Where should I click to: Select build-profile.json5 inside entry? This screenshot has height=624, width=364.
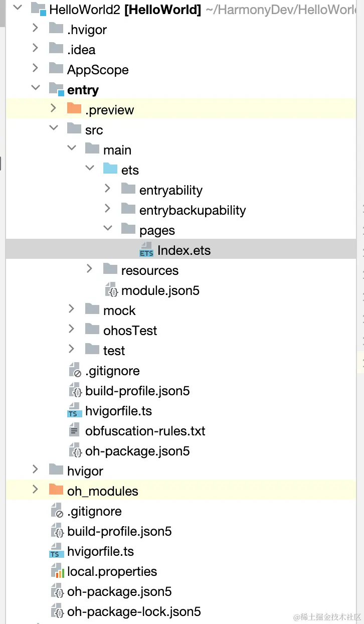[137, 391]
